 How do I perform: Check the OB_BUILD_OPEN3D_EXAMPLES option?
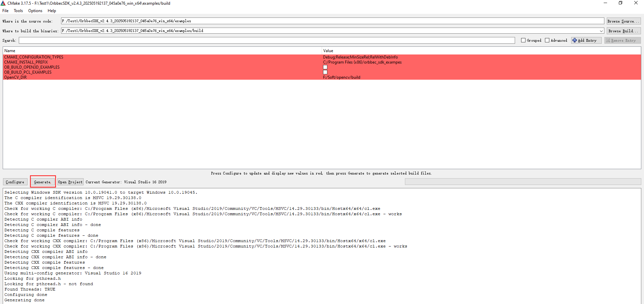[325, 67]
